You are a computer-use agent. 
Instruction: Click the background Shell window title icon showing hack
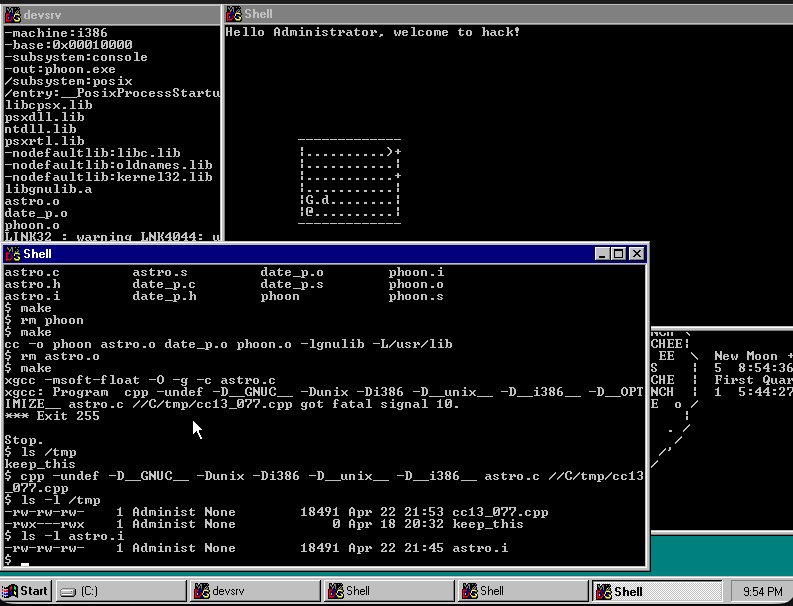(x=234, y=14)
